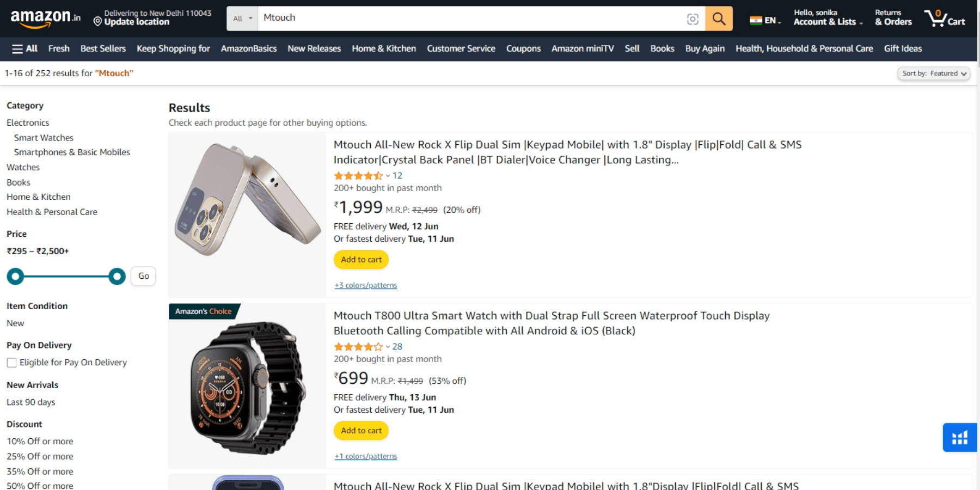
Task: Click the Mtouch search text field
Action: click(x=468, y=18)
